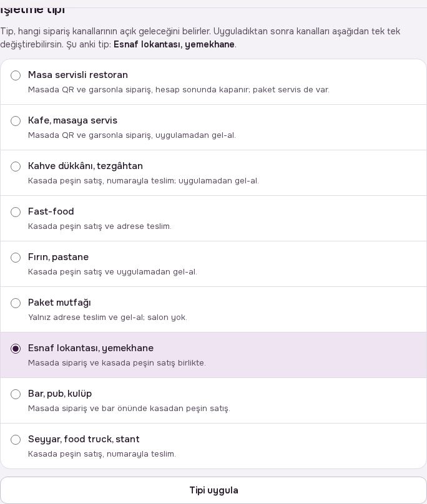427x504 pixels.
Task: Select the Kafe, masaya servis radio button
Action: click(16, 121)
